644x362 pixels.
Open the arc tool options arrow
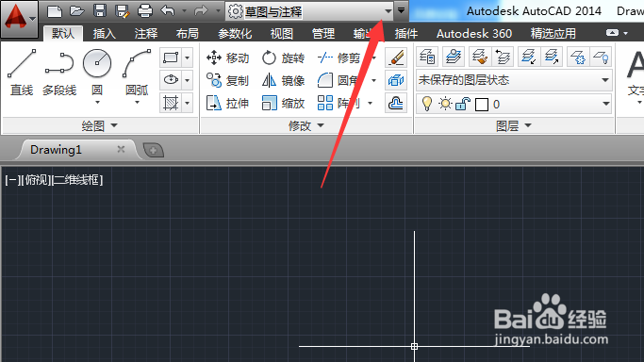coord(137,102)
